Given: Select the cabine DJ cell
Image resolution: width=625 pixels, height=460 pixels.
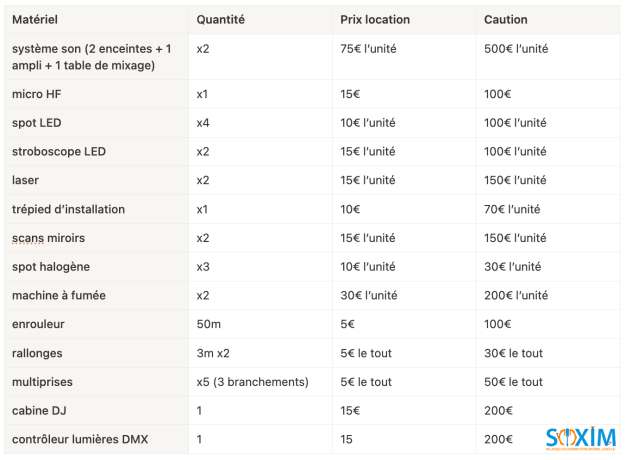Looking at the screenshot, I should coord(41,411).
